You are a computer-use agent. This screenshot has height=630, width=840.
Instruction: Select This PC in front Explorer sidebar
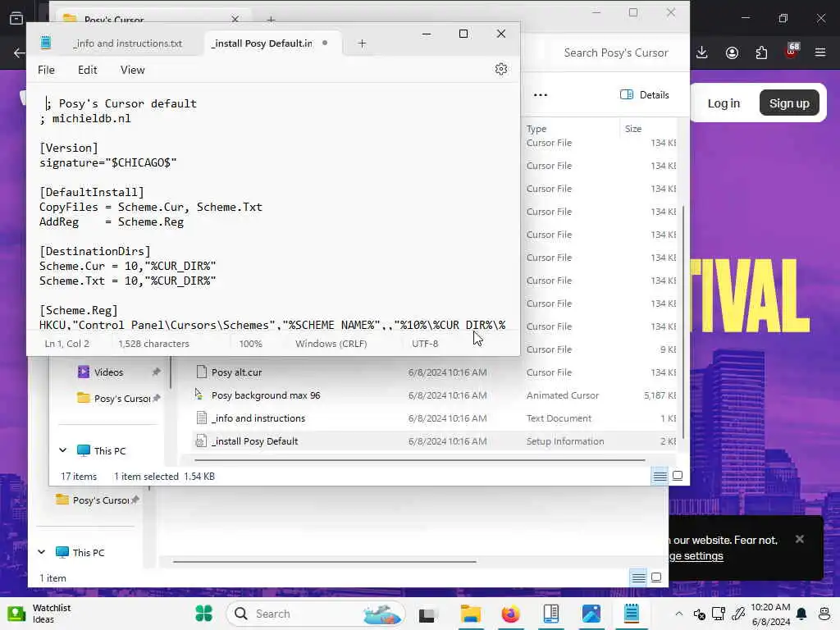pos(109,451)
